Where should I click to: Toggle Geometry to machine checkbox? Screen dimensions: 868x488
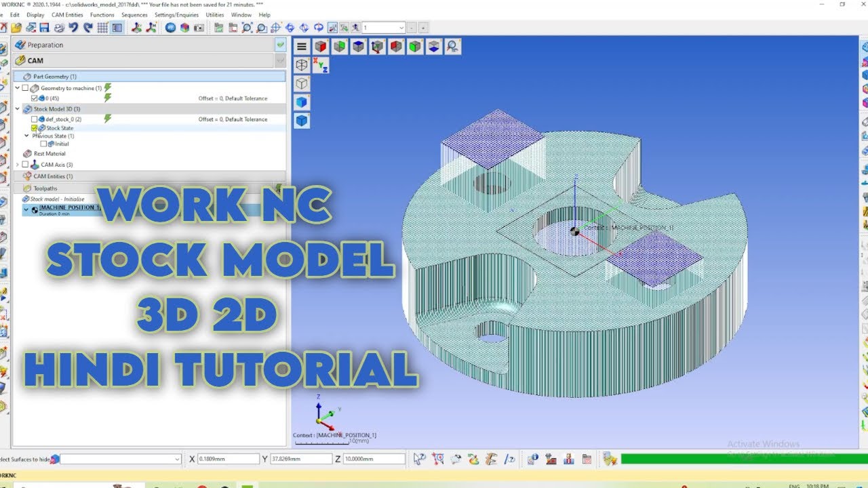26,88
